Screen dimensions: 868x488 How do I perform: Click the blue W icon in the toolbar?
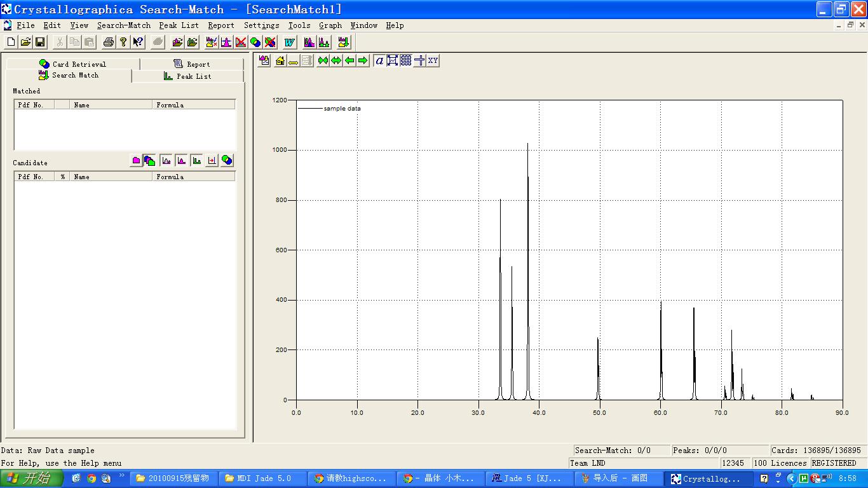tap(290, 43)
